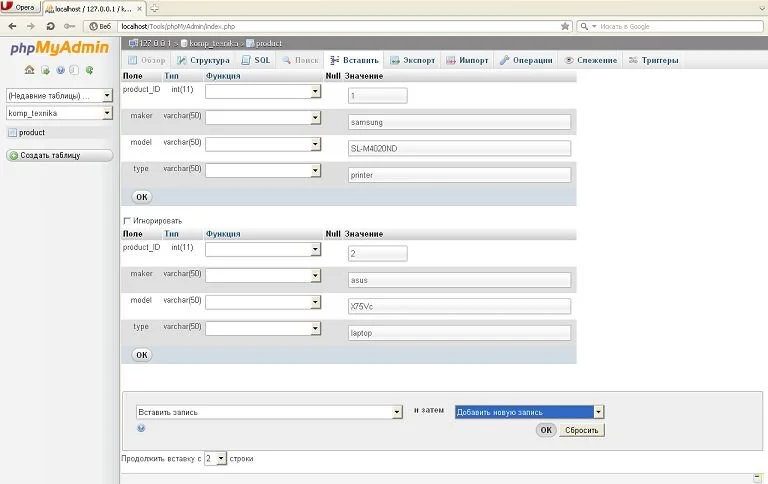Switch to the Триггеры tab
768x484 pixels.
coord(653,60)
